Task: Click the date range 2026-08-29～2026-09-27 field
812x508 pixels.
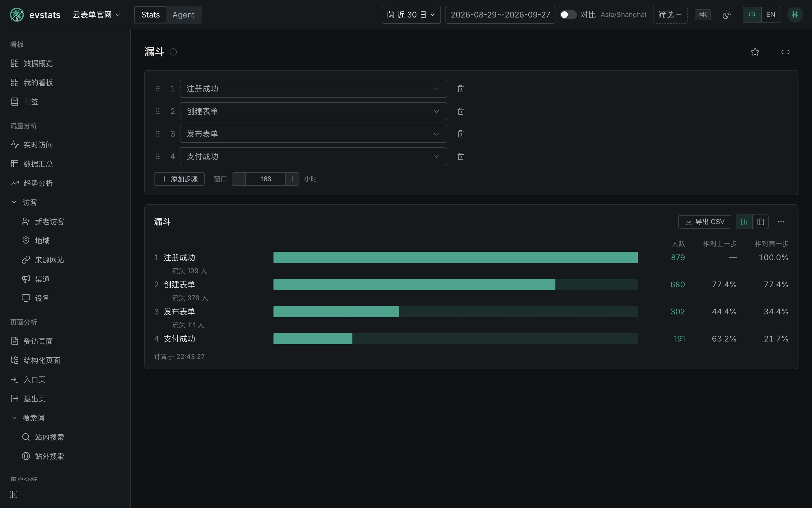Action: click(x=500, y=15)
